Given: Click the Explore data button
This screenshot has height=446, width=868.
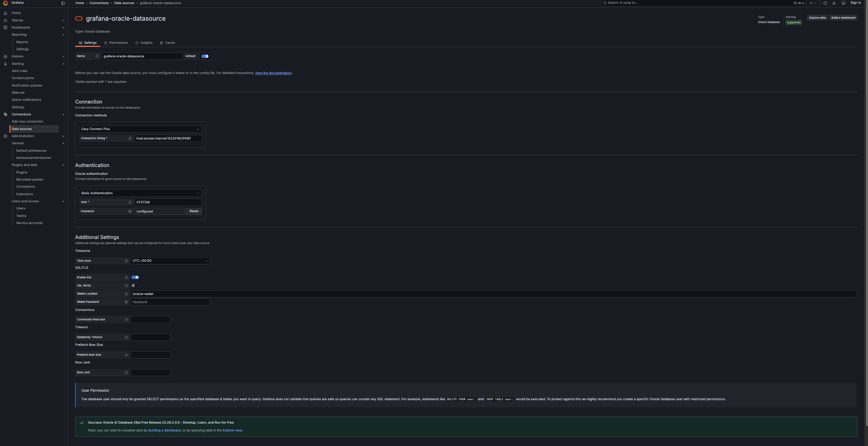Looking at the screenshot, I should click(x=817, y=18).
